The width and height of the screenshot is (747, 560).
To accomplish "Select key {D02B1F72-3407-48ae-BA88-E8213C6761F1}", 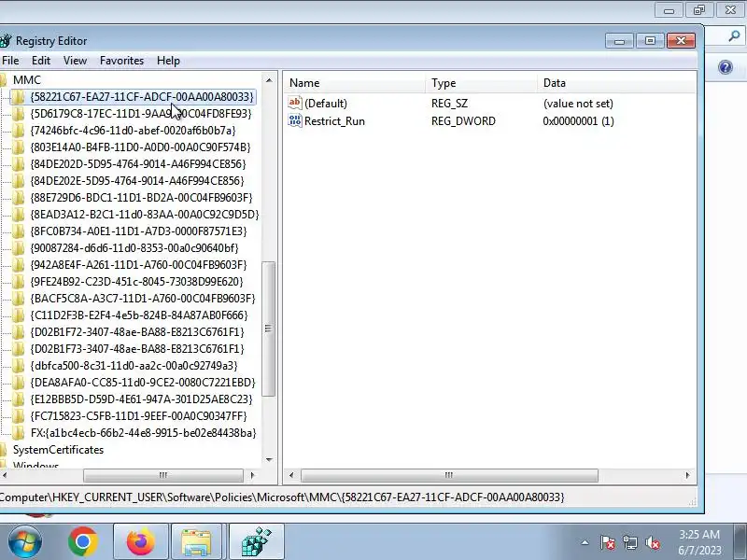I will point(137,332).
